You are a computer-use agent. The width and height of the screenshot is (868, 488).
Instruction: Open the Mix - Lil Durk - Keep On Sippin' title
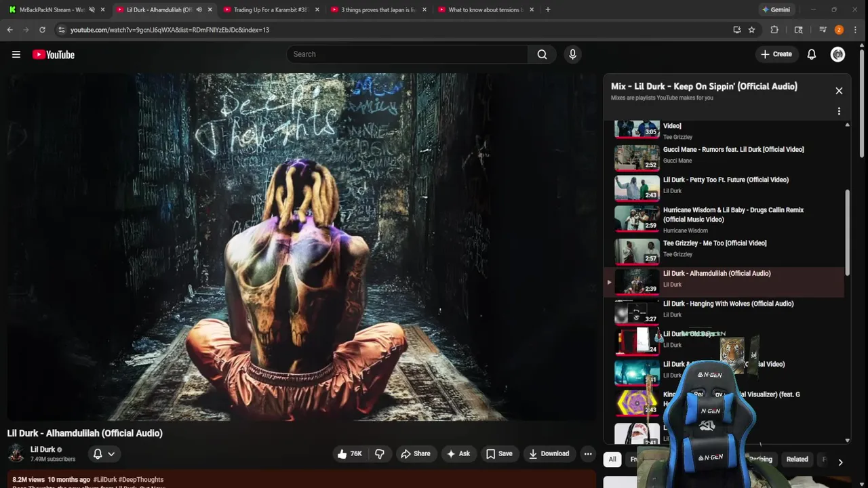[704, 86]
